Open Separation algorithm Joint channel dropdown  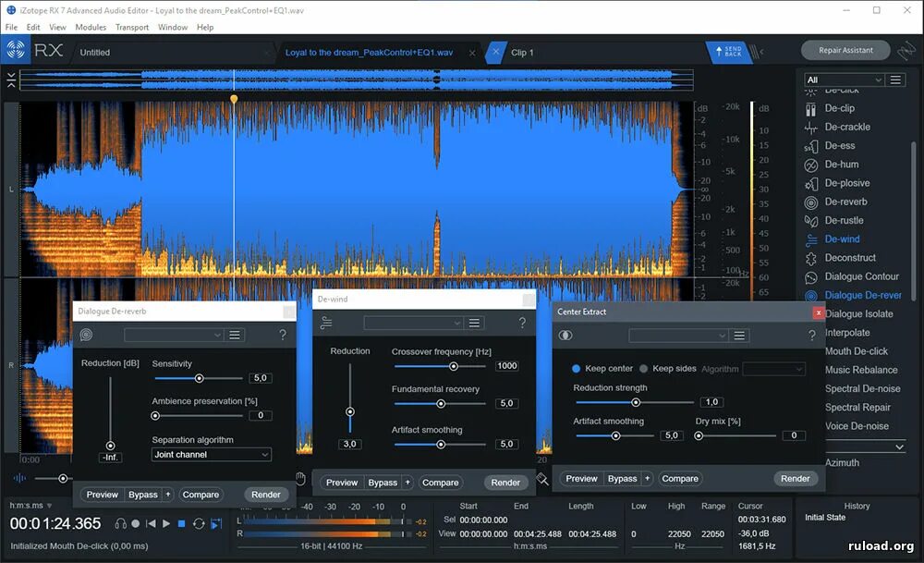click(211, 455)
